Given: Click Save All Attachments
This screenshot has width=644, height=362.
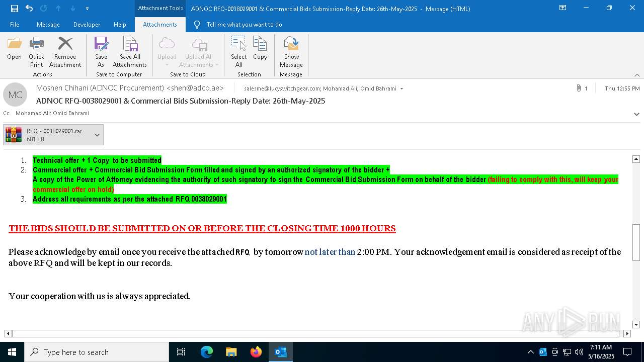Looking at the screenshot, I should click(x=130, y=52).
